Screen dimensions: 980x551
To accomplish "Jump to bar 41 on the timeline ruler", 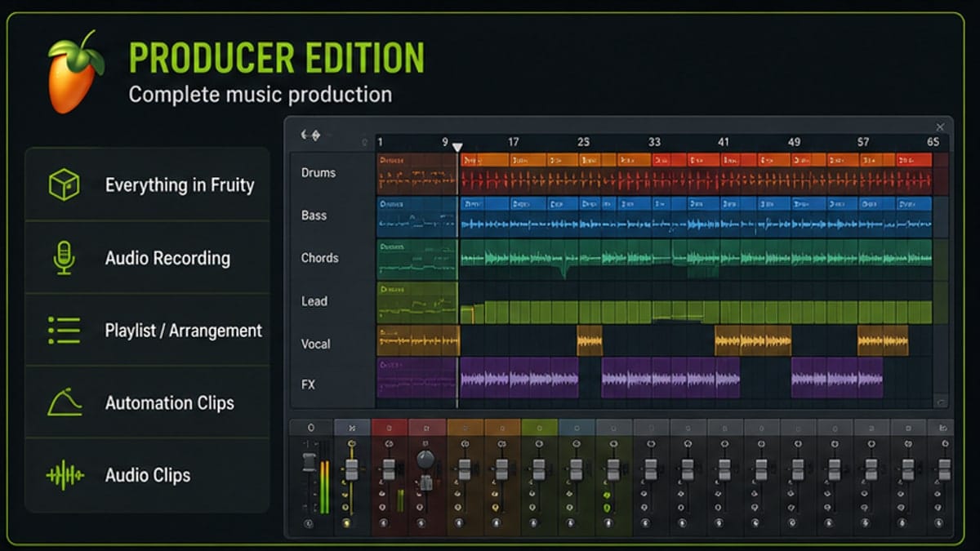I will pos(724,142).
